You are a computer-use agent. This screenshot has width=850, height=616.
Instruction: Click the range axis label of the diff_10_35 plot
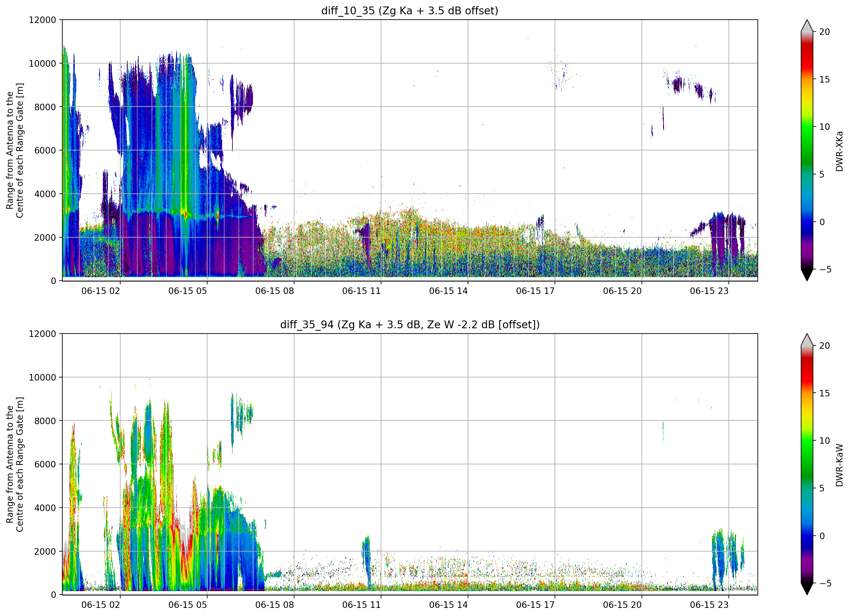(x=15, y=150)
